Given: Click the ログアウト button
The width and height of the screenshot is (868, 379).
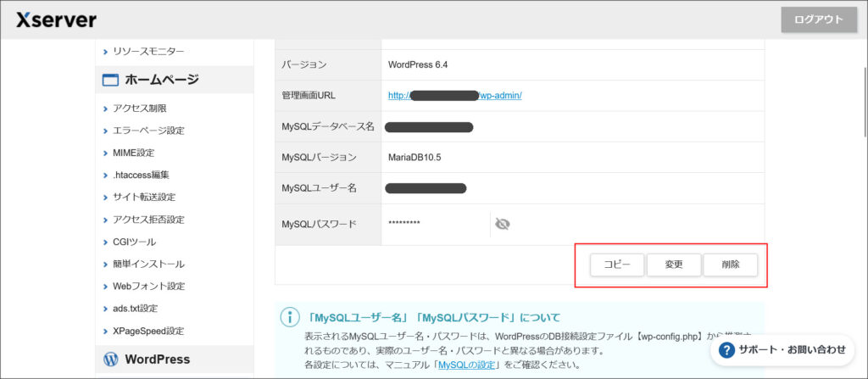Looking at the screenshot, I should 819,20.
